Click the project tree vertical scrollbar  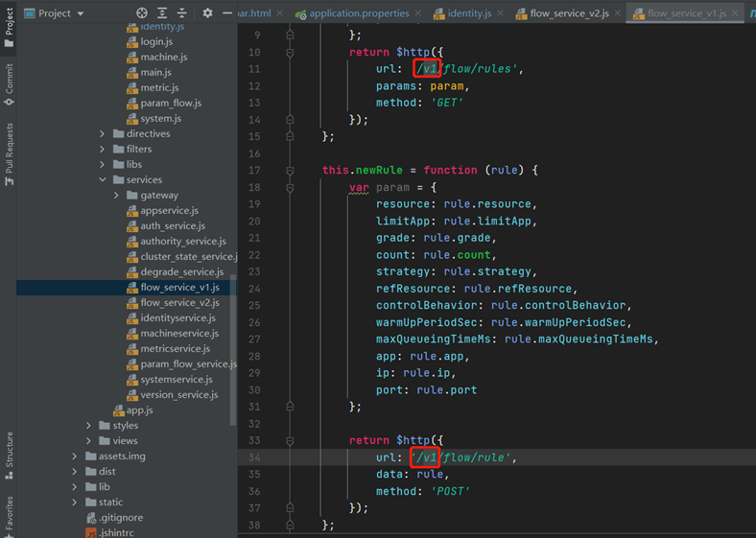(x=233, y=350)
